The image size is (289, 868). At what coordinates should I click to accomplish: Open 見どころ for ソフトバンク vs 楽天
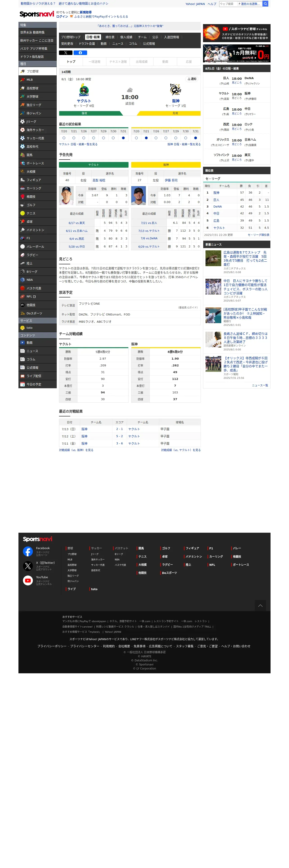(x=237, y=160)
